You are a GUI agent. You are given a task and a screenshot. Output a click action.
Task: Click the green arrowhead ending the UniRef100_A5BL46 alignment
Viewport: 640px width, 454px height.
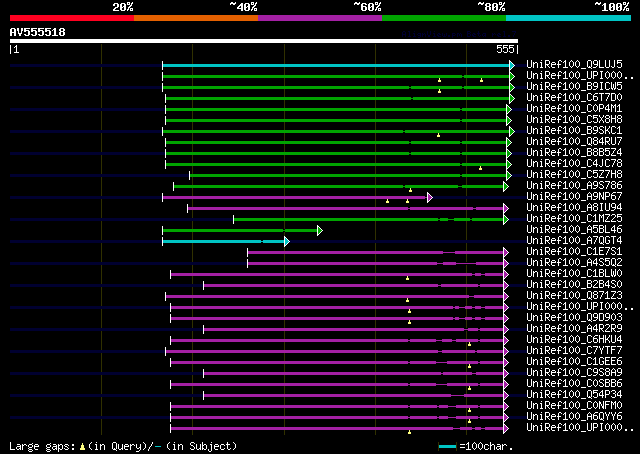click(320, 231)
